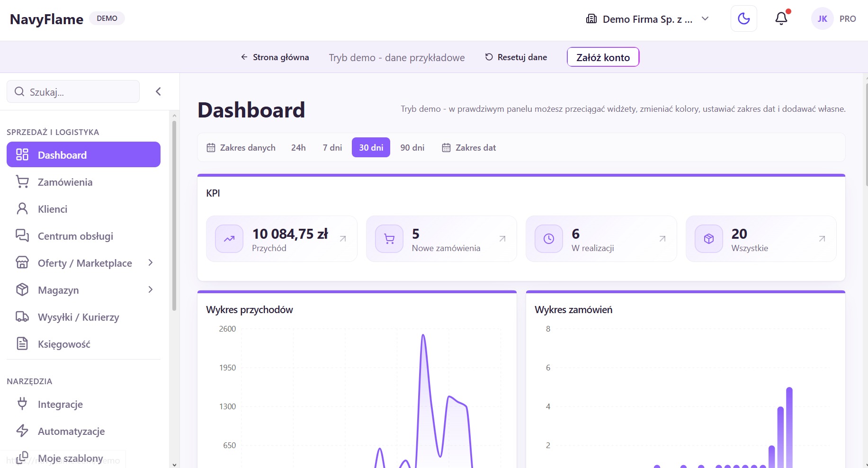868x468 pixels.
Task: Open Zamówienia section
Action: [83, 182]
